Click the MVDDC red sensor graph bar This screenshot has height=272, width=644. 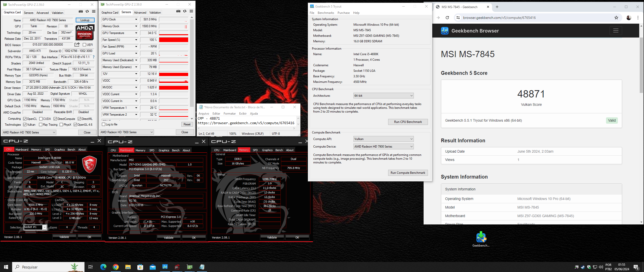174,87
